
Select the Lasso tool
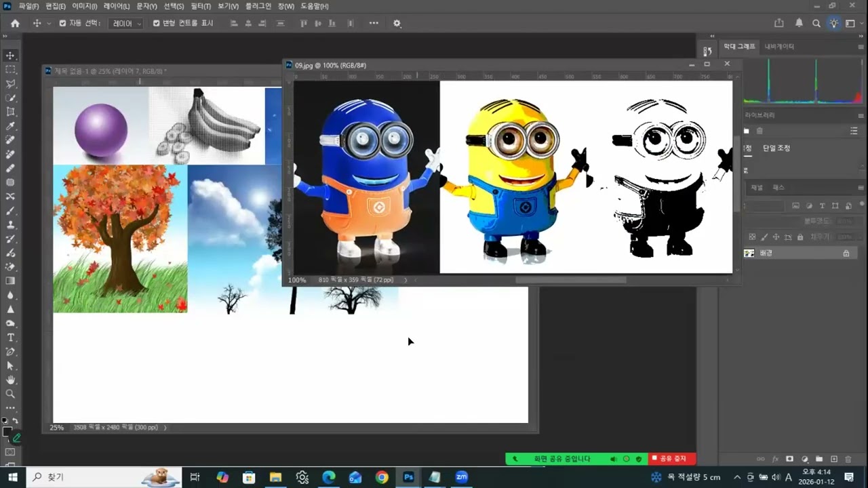(x=10, y=84)
